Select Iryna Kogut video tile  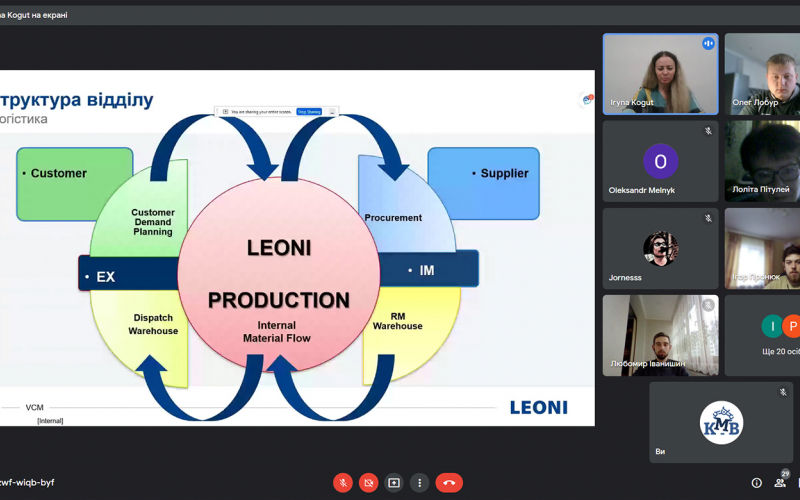click(x=661, y=74)
